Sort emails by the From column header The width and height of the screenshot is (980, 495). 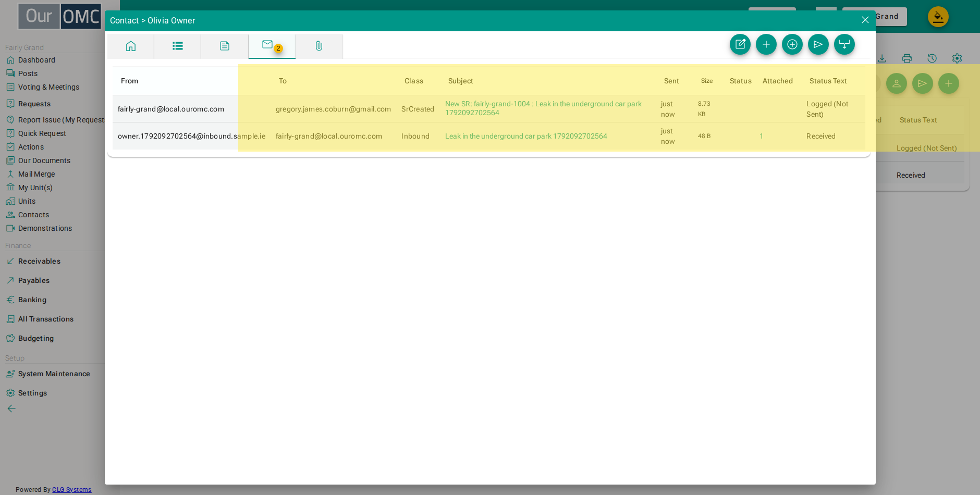[x=130, y=81]
